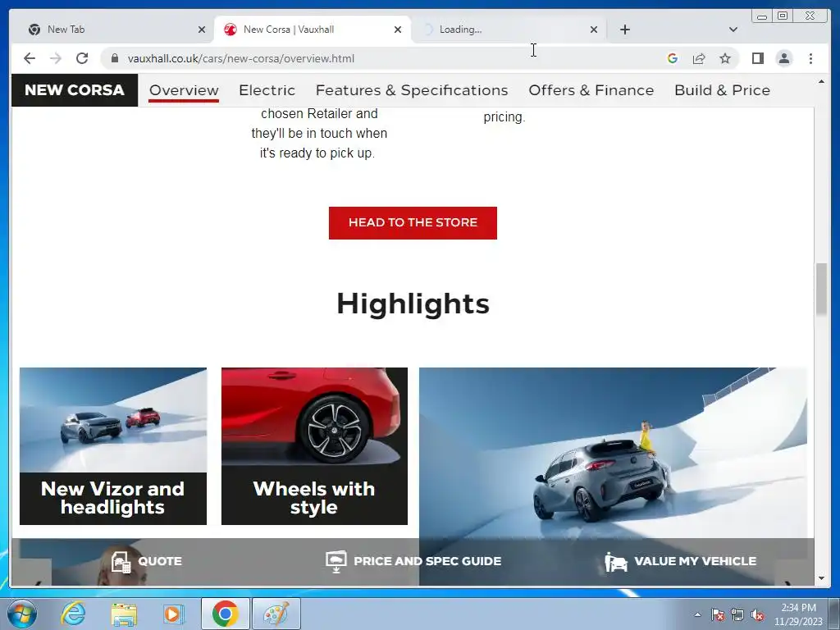Open Windows Explorer from taskbar
The image size is (840, 630).
coord(124,614)
